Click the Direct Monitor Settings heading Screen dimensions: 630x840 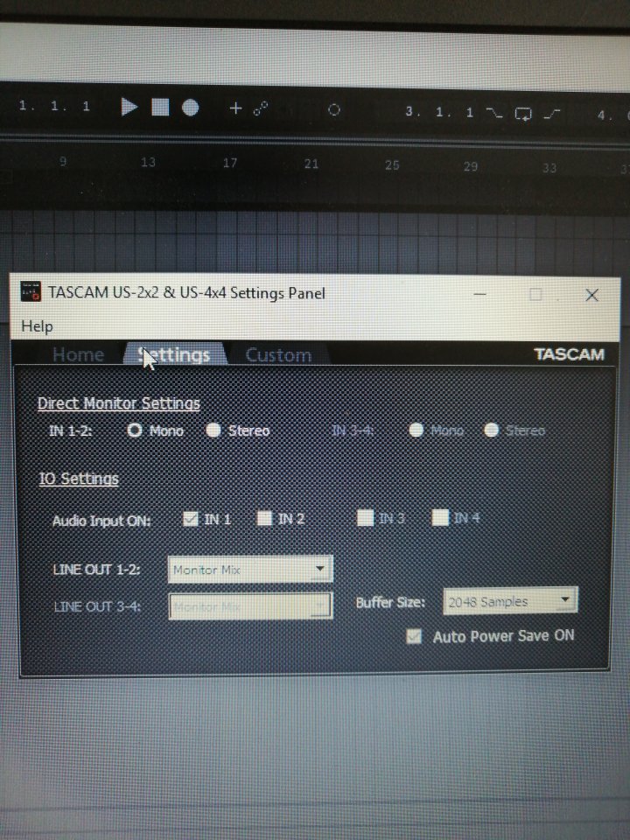pos(118,403)
